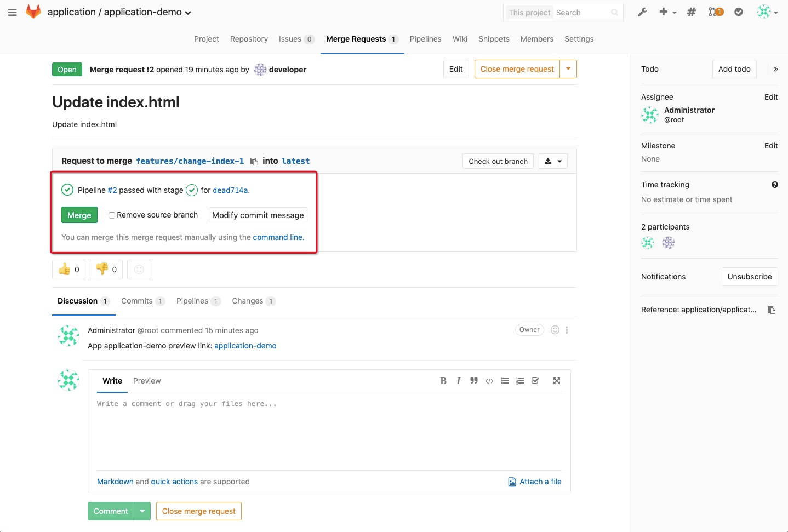The height and width of the screenshot is (532, 788).
Task: Open the application-demo preview link
Action: coord(245,346)
